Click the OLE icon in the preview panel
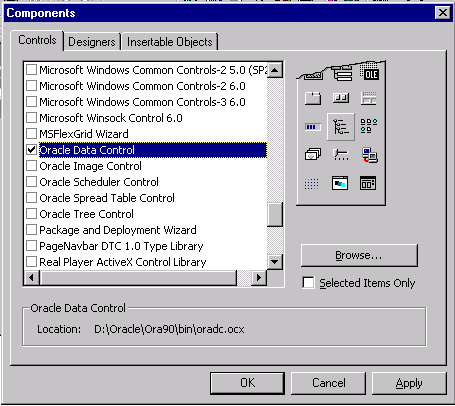 pos(370,73)
